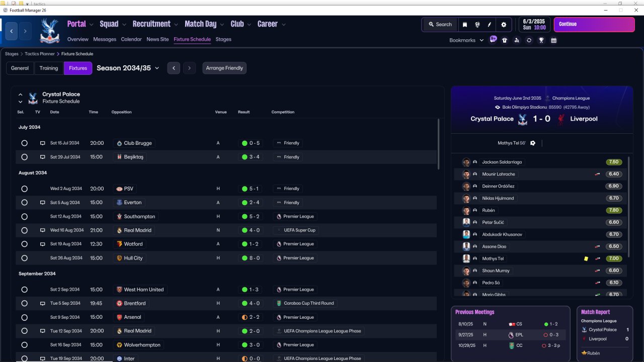
Task: Switch to the Stages tab
Action: tap(223, 39)
